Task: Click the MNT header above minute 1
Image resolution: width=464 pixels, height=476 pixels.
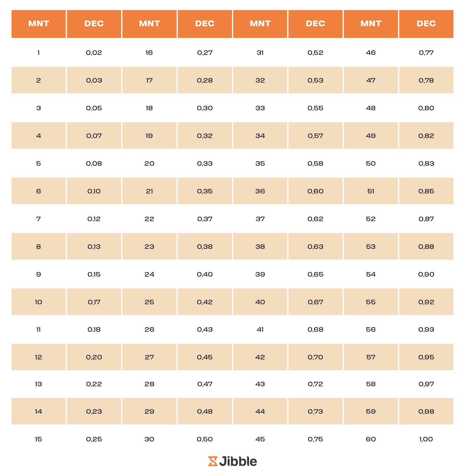Action: click(39, 24)
